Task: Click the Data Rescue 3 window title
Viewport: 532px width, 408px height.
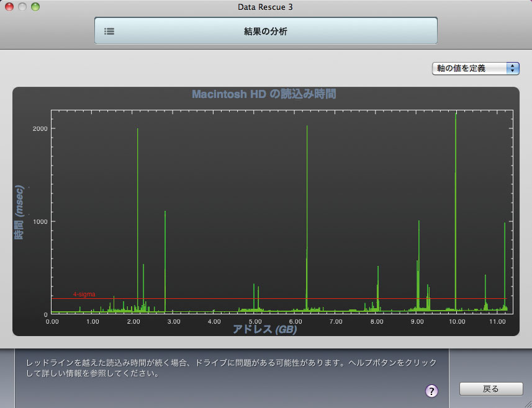Action: pyautogui.click(x=265, y=7)
